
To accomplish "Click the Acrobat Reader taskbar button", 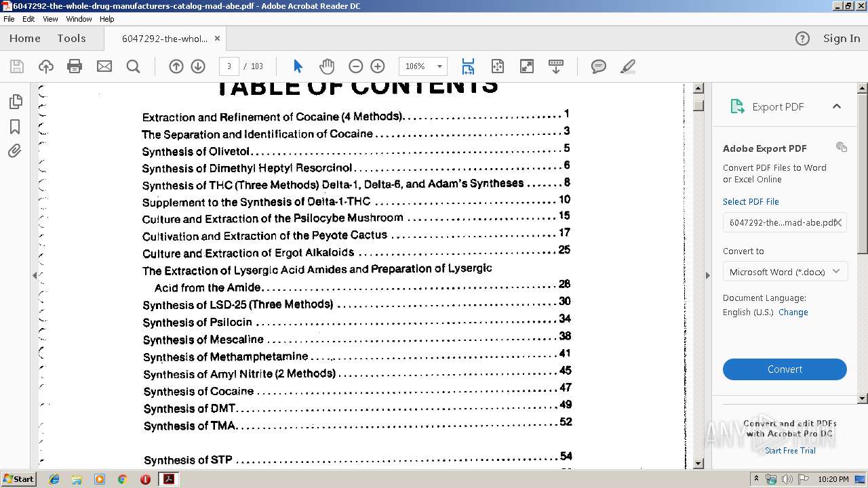I will point(168,479).
